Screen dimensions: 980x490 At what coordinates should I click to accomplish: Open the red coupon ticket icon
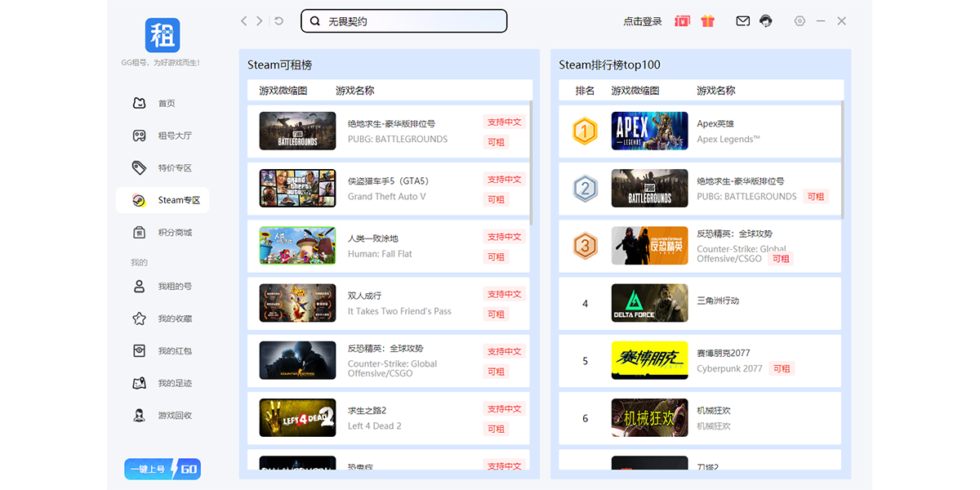click(683, 21)
